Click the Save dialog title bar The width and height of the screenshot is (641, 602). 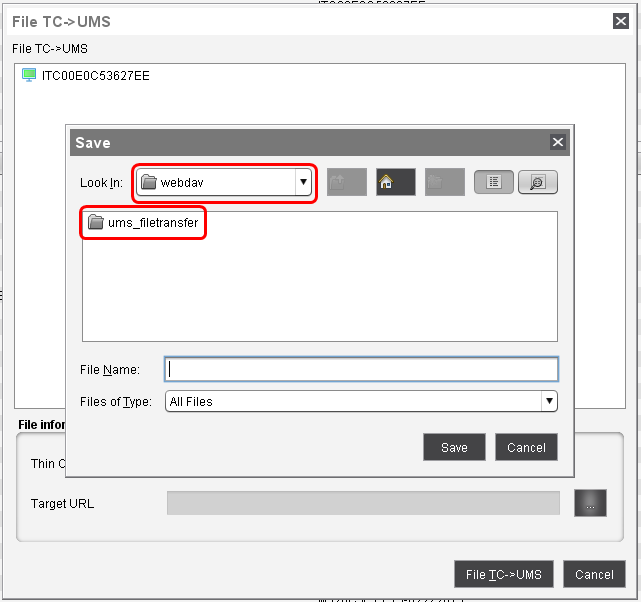[300, 142]
